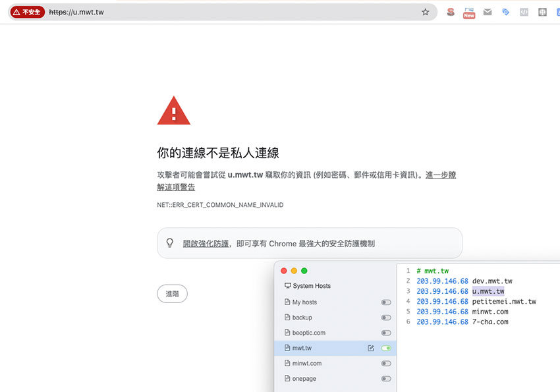This screenshot has height=392, width=560.
Task: Select the minwt.com hosts entry
Action: (307, 364)
